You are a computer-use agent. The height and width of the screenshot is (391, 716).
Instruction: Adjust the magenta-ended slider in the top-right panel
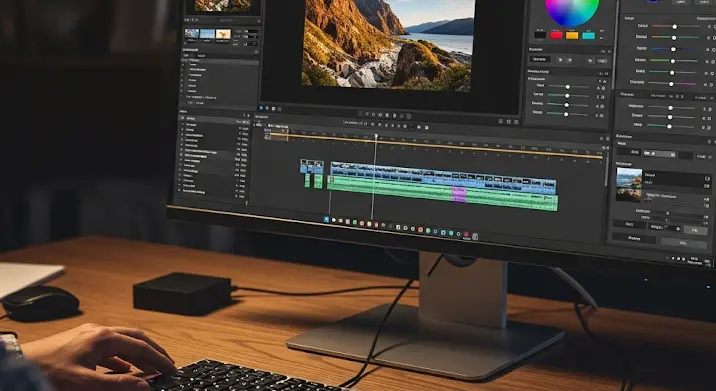coord(672,84)
